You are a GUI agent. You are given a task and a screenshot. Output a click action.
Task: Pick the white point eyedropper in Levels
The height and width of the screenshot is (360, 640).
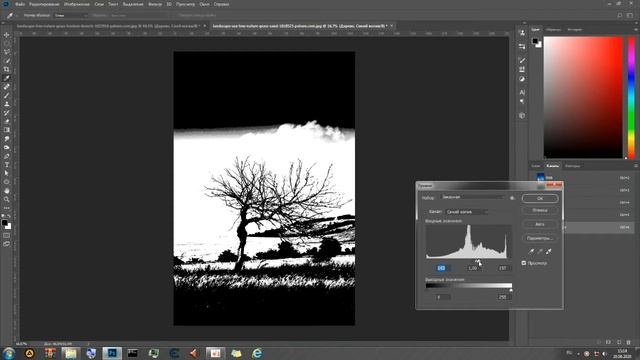coord(549,251)
